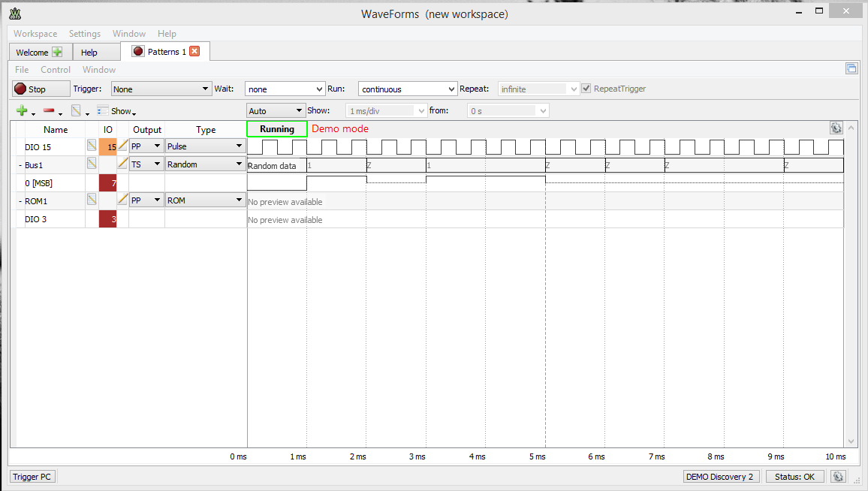Click the Name column header
This screenshot has height=491, width=868.
point(56,130)
